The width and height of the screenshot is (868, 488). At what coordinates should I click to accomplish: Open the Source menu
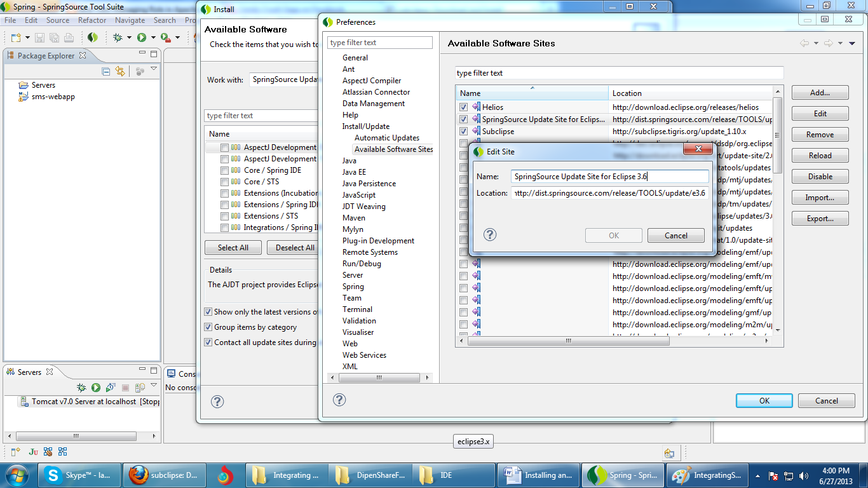58,20
